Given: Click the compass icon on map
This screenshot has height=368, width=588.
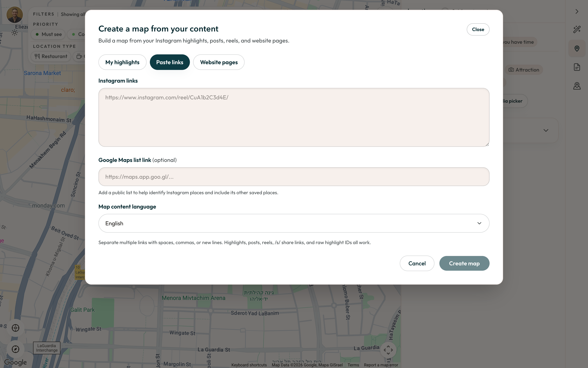Looking at the screenshot, I should point(16,349).
